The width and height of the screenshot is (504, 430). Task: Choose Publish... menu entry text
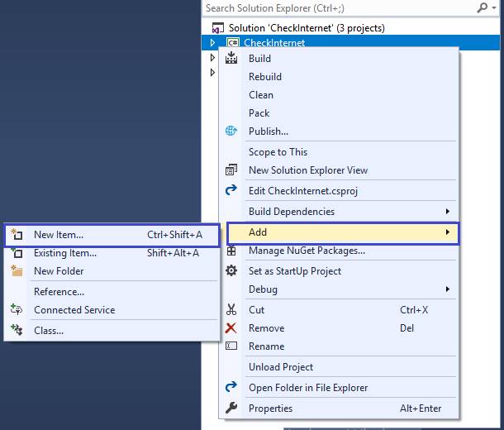269,131
